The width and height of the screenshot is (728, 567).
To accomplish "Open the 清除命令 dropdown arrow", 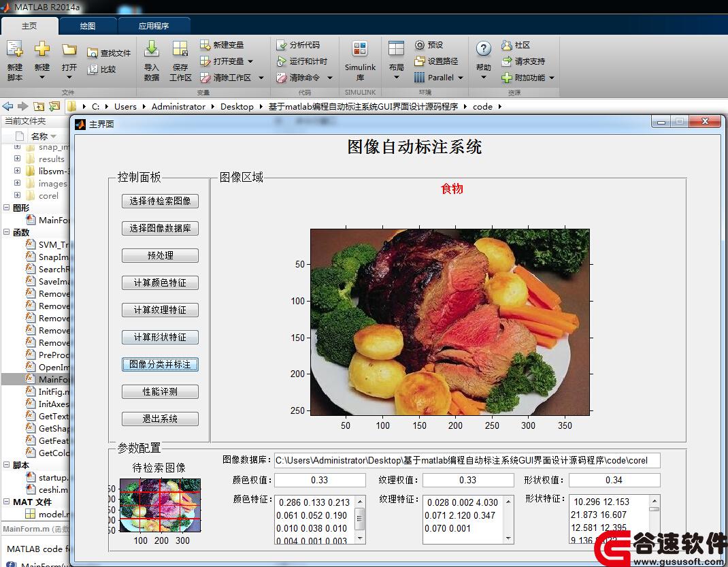I will tap(330, 78).
